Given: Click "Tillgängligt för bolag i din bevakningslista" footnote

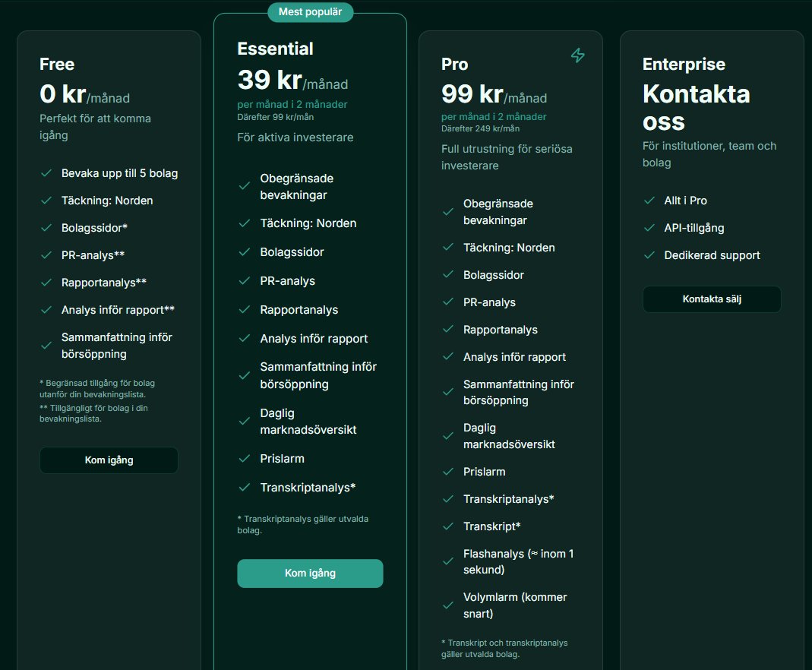Looking at the screenshot, I should [x=93, y=413].
